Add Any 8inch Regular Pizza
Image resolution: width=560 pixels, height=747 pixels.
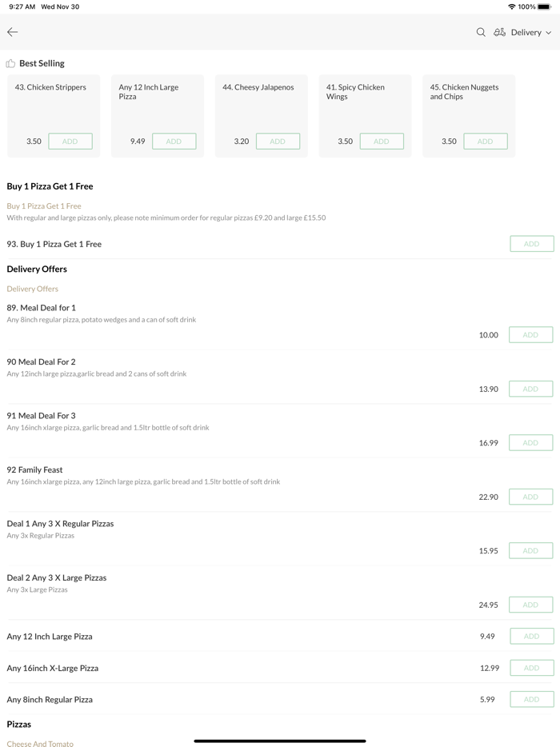coord(531,699)
